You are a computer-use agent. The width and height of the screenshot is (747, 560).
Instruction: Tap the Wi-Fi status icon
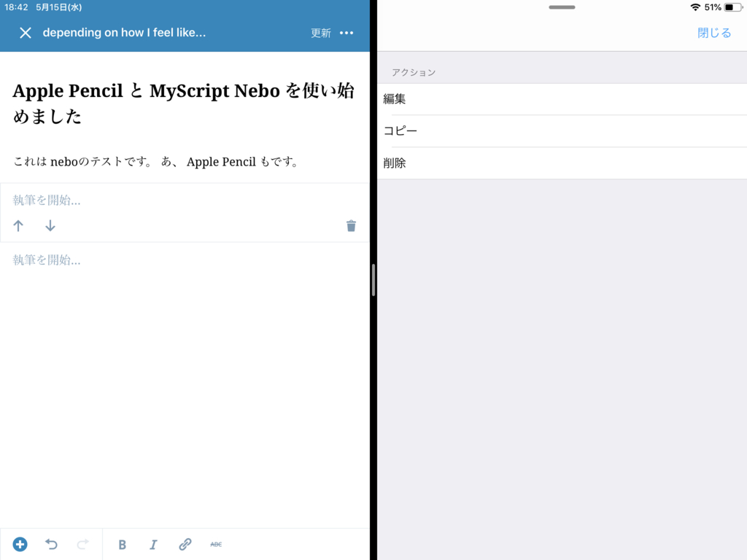[695, 7]
